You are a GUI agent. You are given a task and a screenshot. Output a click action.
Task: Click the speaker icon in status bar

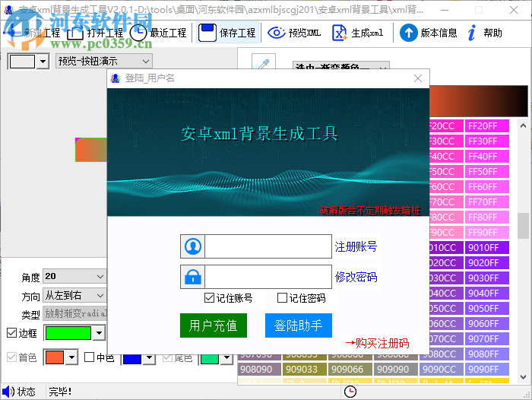[x=8, y=392]
